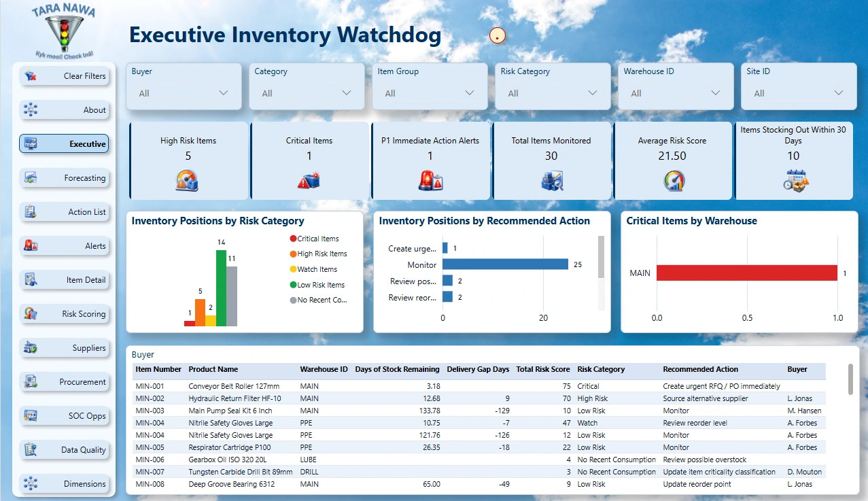The image size is (868, 501).
Task: Click the grey No Recent Co... legend marker
Action: pyautogui.click(x=293, y=300)
